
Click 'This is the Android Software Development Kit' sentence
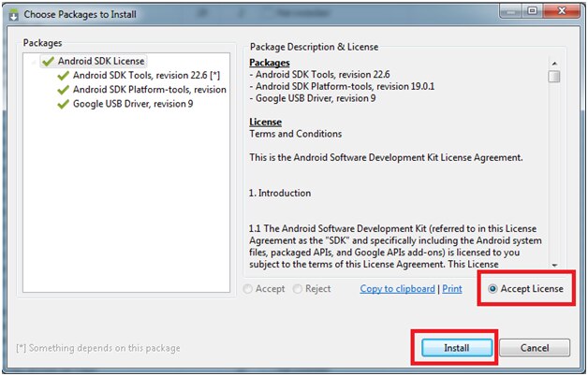386,157
